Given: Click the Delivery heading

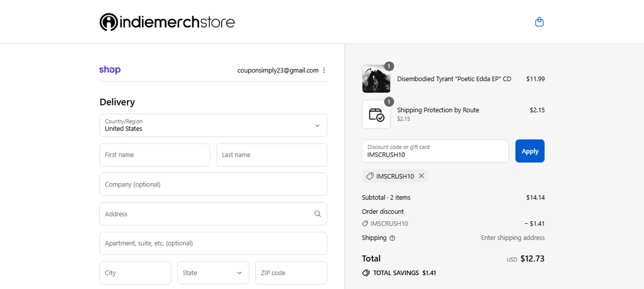Looking at the screenshot, I should [x=117, y=102].
